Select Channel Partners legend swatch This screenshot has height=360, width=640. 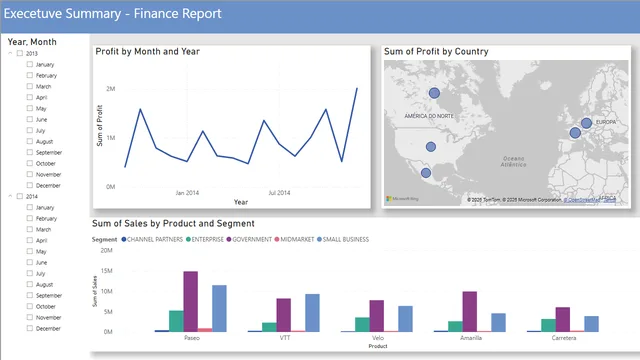point(124,240)
